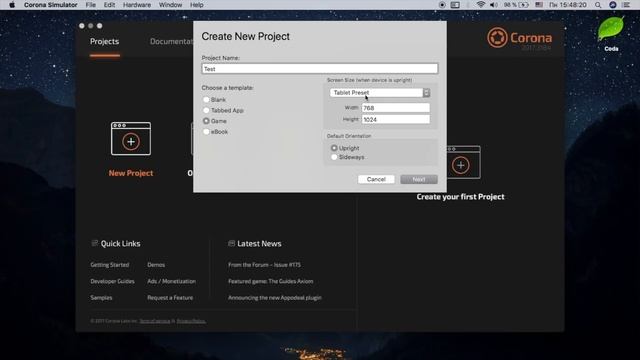Click the battery status indicator
640x360 pixels.
(x=516, y=5)
